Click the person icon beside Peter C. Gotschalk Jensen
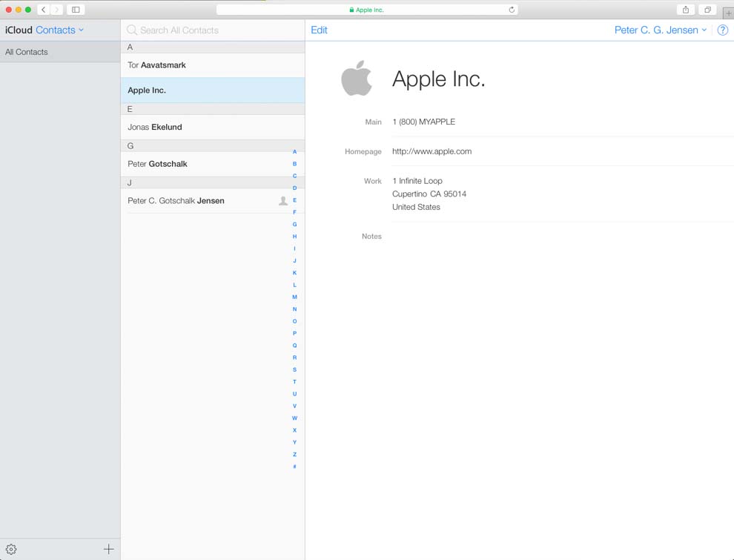 [283, 201]
